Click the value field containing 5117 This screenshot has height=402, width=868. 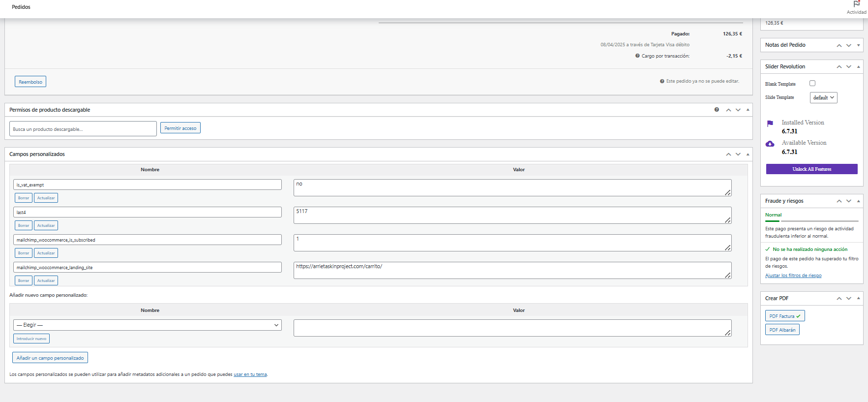[x=512, y=215]
